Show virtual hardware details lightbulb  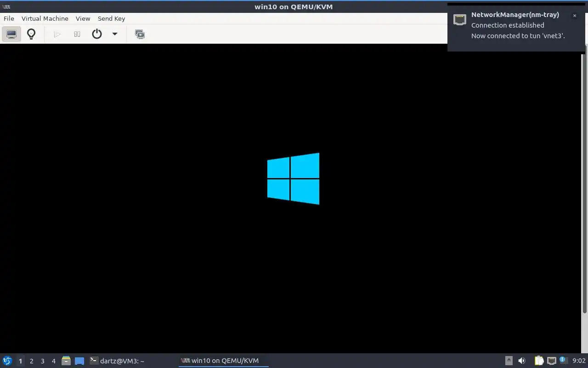31,34
